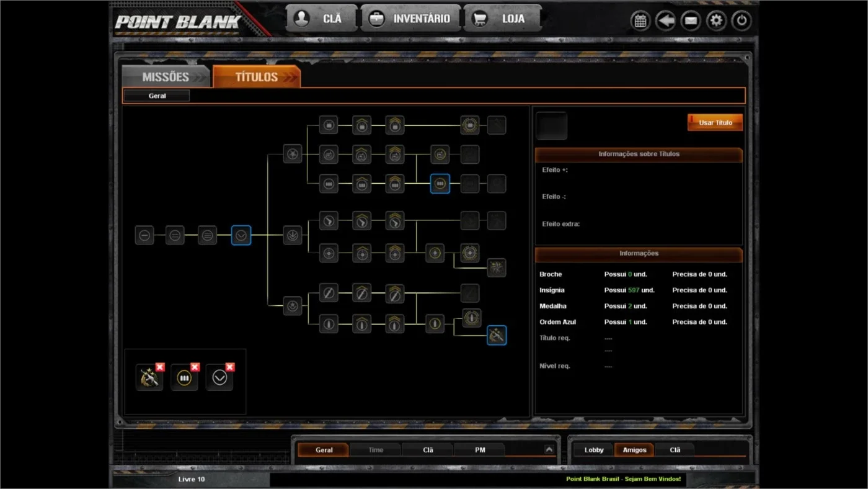868x489 pixels.
Task: Select single-bullet title with double chevron
Action: point(395,323)
